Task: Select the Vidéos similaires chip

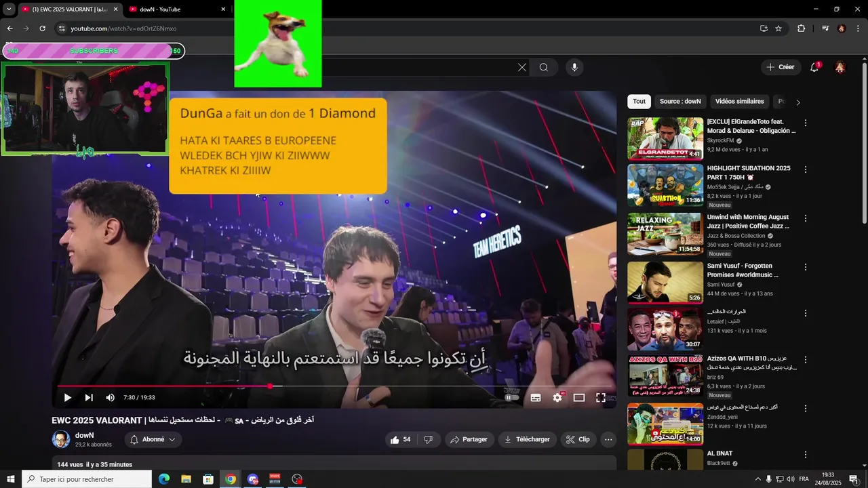Action: (x=739, y=102)
